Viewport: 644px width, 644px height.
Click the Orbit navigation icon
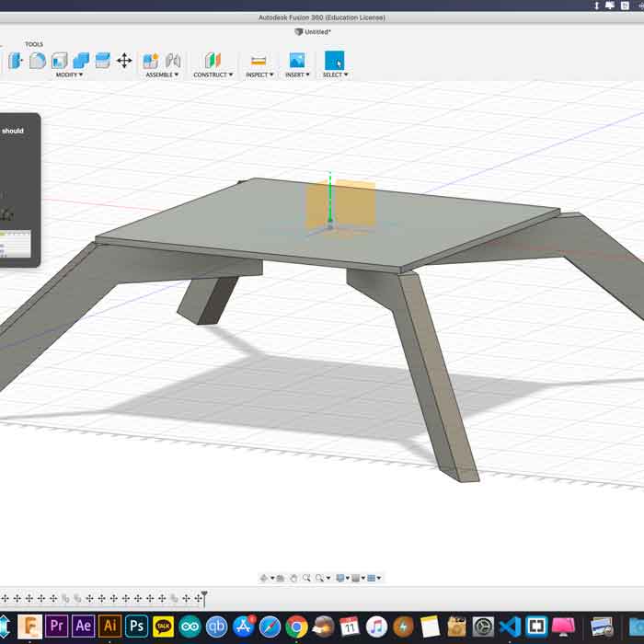264,579
